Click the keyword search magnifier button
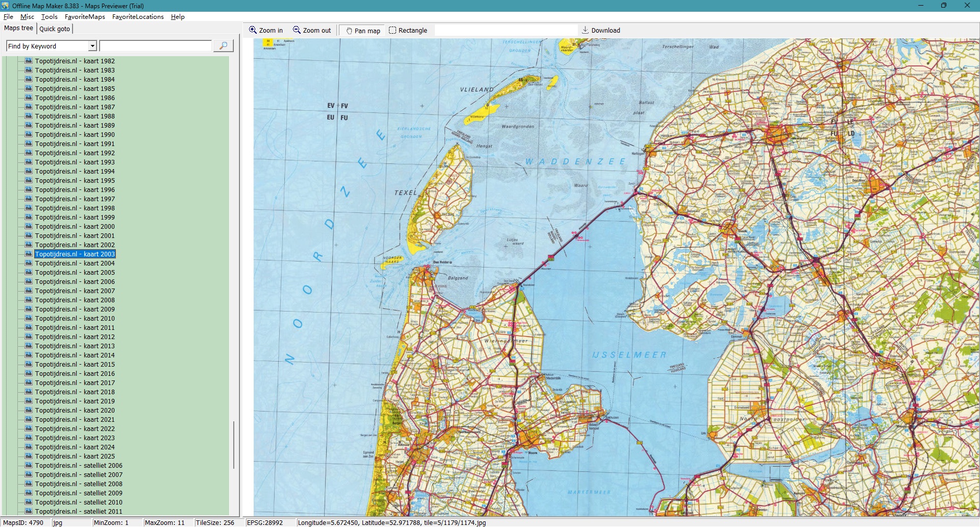The image size is (980, 527). point(223,46)
